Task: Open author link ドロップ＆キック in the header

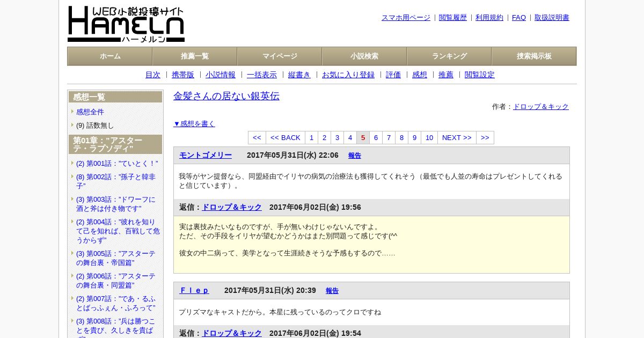Action: coord(541,106)
